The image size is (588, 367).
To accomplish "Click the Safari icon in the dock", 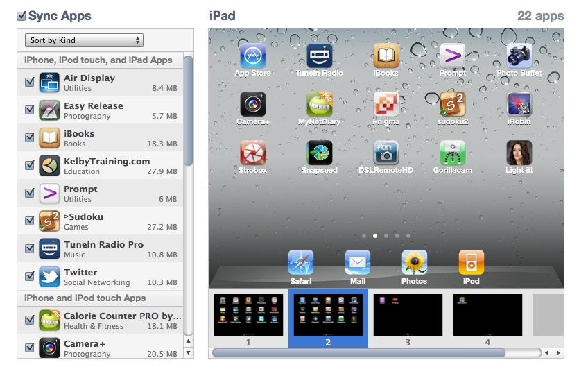I will (x=301, y=262).
